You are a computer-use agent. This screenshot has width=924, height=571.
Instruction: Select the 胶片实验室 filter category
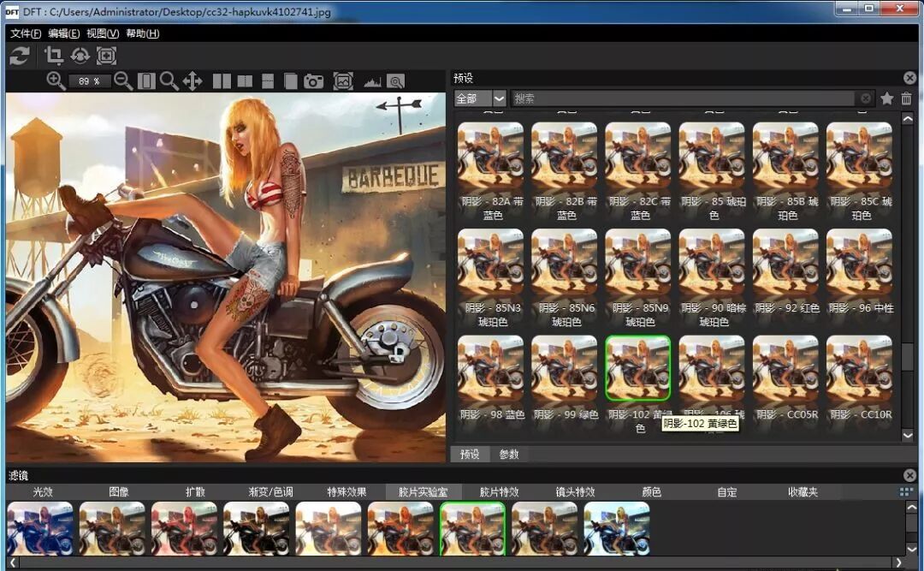click(x=423, y=492)
